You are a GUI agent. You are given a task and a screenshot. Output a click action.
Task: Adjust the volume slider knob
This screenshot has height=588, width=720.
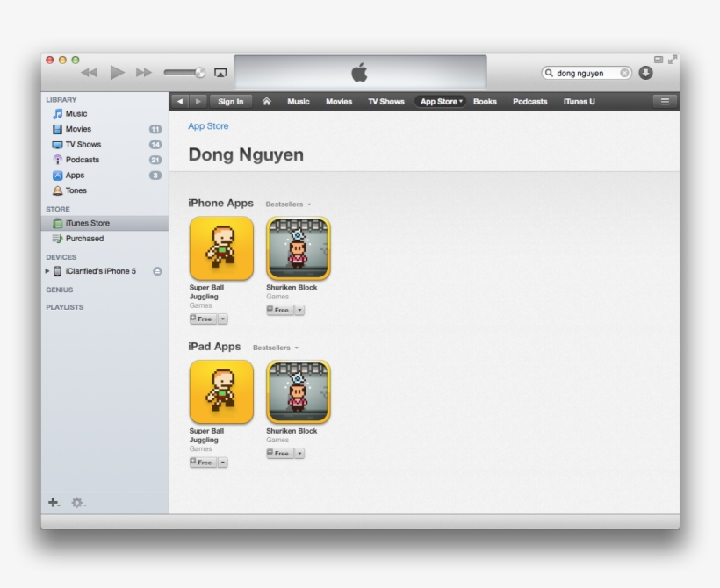tap(199, 73)
